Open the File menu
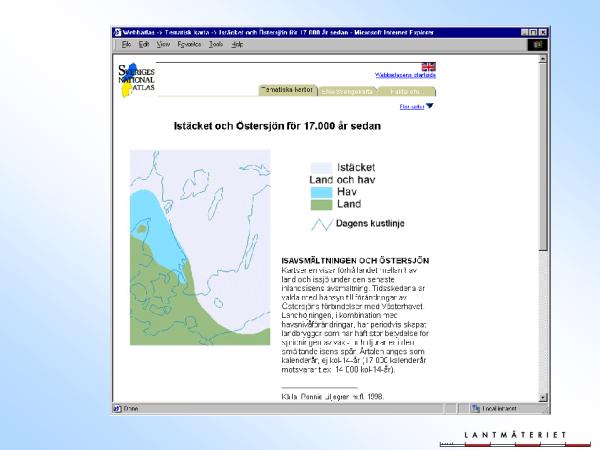Viewport: 600px width, 450px height. click(x=127, y=45)
